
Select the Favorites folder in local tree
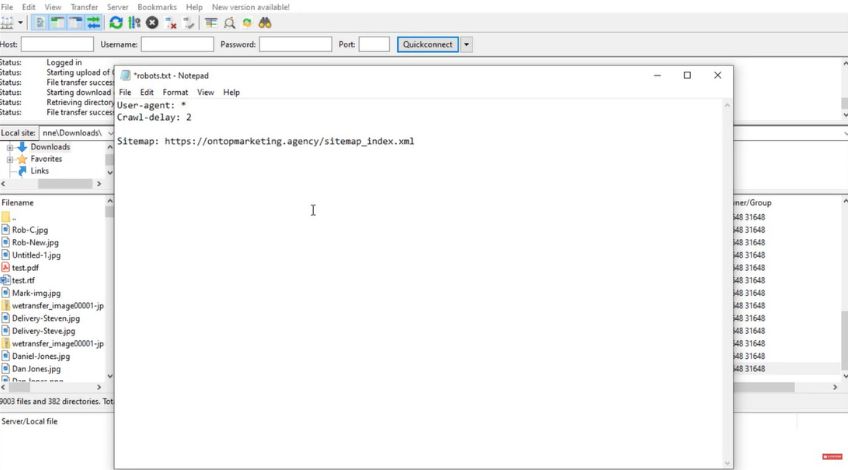click(x=46, y=159)
